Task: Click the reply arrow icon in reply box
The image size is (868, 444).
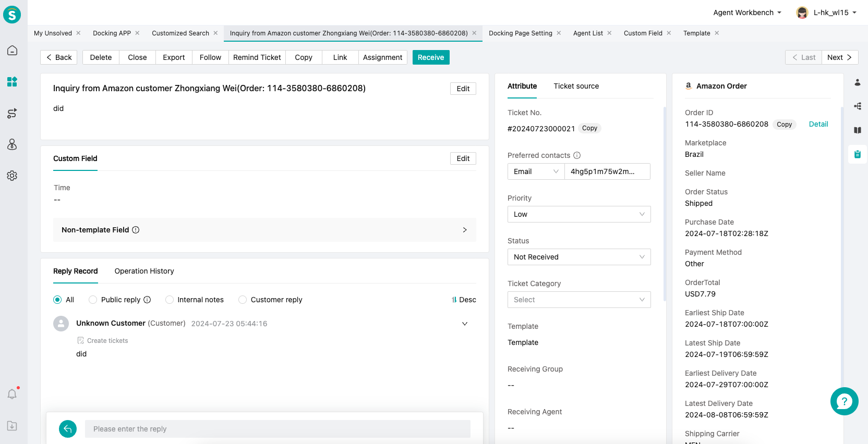Action: point(68,429)
